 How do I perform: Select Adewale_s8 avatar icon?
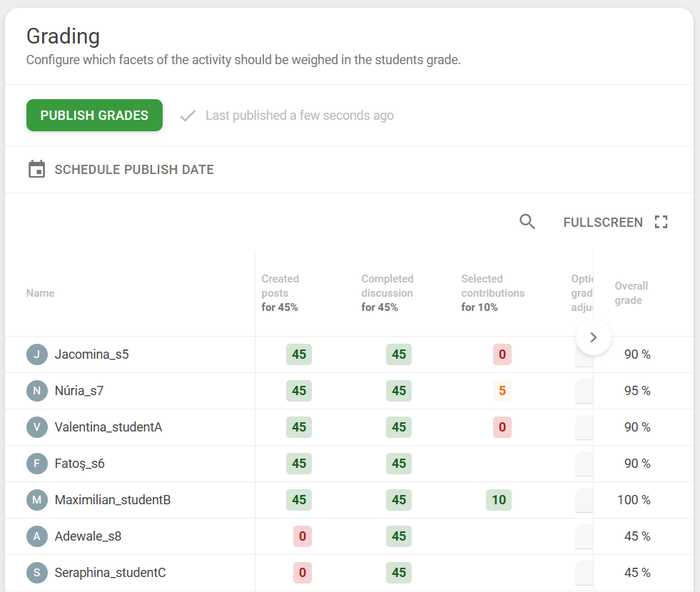click(37, 536)
